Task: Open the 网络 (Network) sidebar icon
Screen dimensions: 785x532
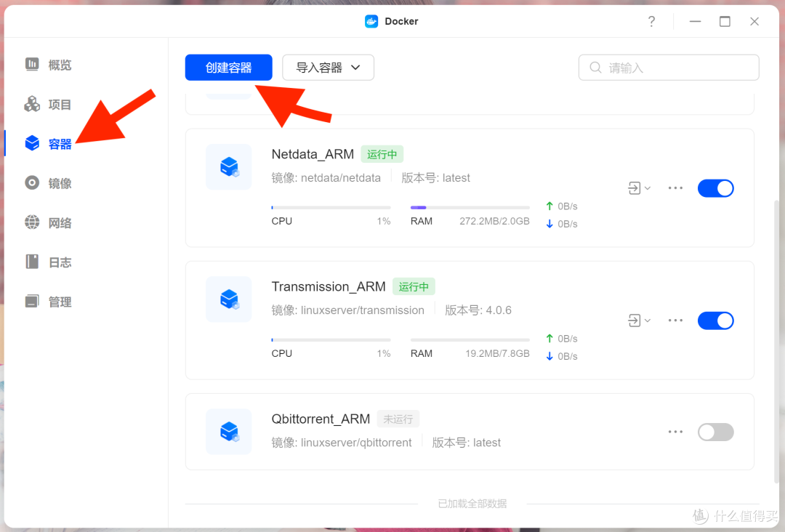Action: 32,222
